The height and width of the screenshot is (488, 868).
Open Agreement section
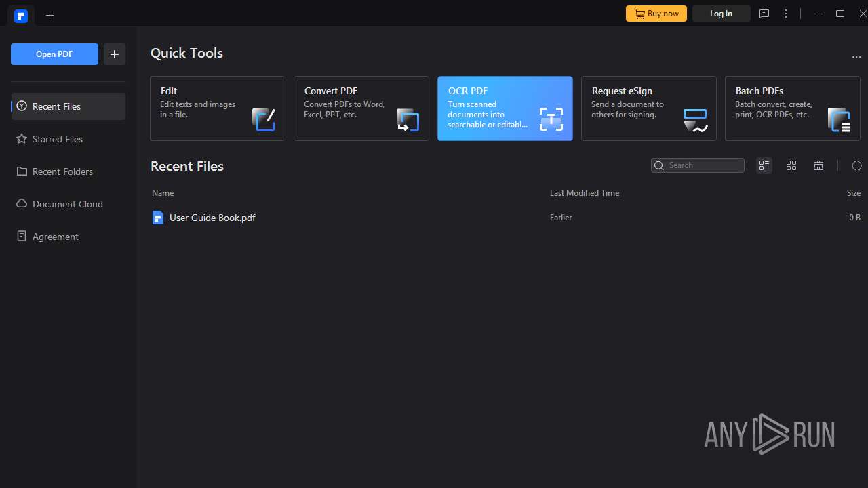click(68, 237)
